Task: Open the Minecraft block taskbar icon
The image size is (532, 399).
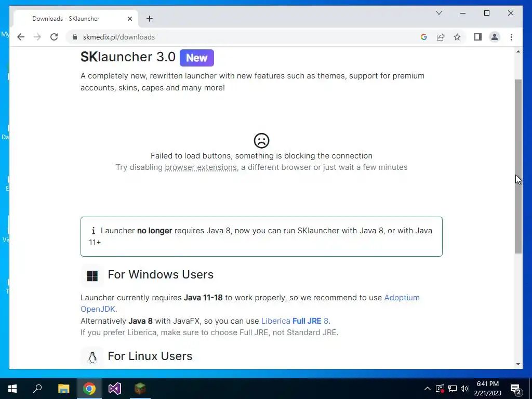Action: tap(140, 389)
